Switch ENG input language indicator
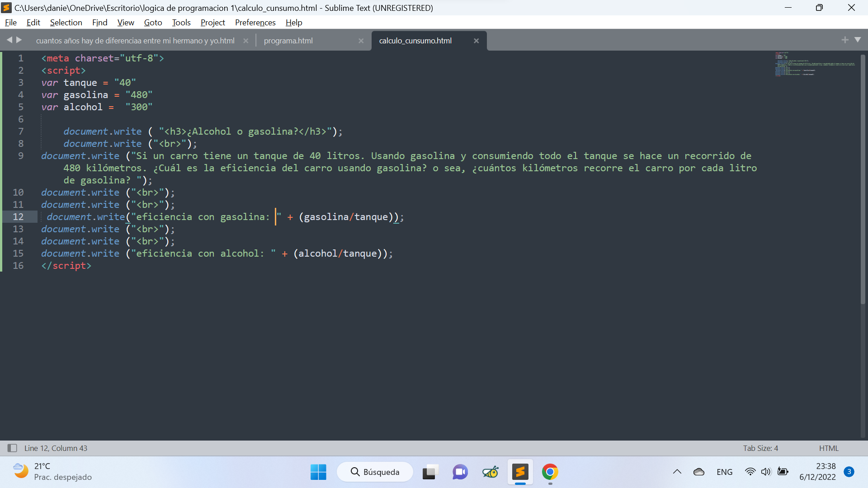868x488 pixels. click(724, 472)
